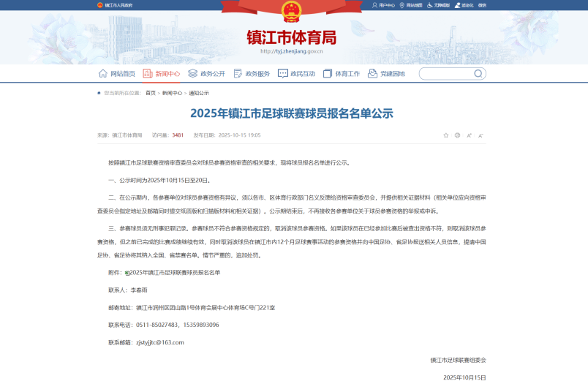Go to 网站首页 in navigation
The width and height of the screenshot is (588, 392).
(117, 74)
